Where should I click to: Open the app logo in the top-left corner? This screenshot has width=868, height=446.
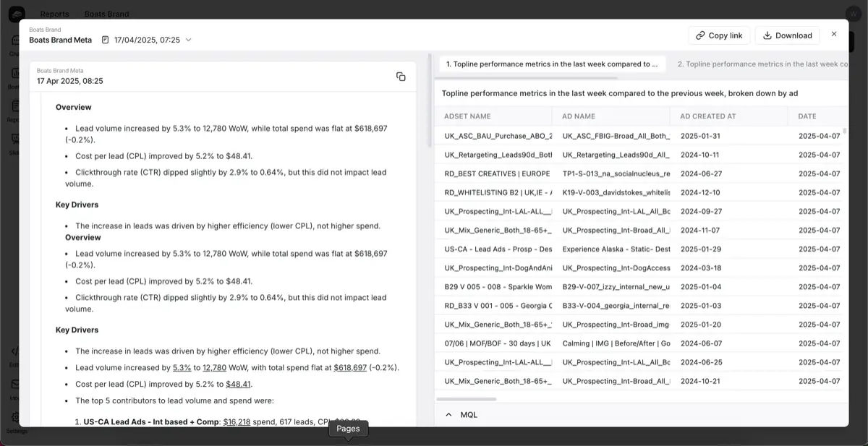16,14
